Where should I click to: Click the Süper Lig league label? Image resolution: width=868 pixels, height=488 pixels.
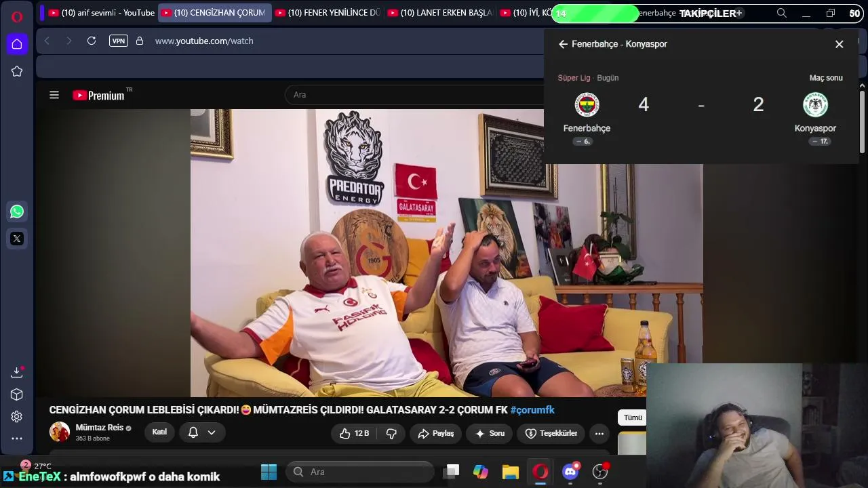tap(574, 78)
